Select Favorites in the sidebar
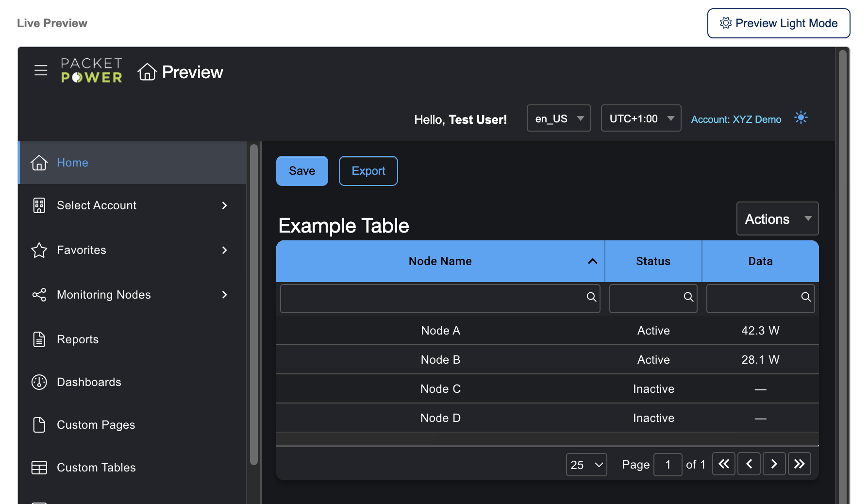Screen dimensions: 868x504 point(133,250)
